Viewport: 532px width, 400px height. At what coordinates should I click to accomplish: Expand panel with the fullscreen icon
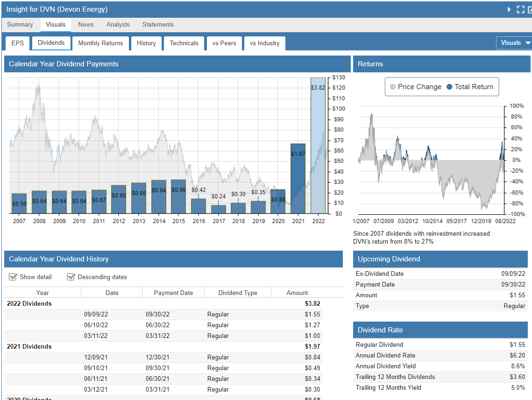pos(520,9)
